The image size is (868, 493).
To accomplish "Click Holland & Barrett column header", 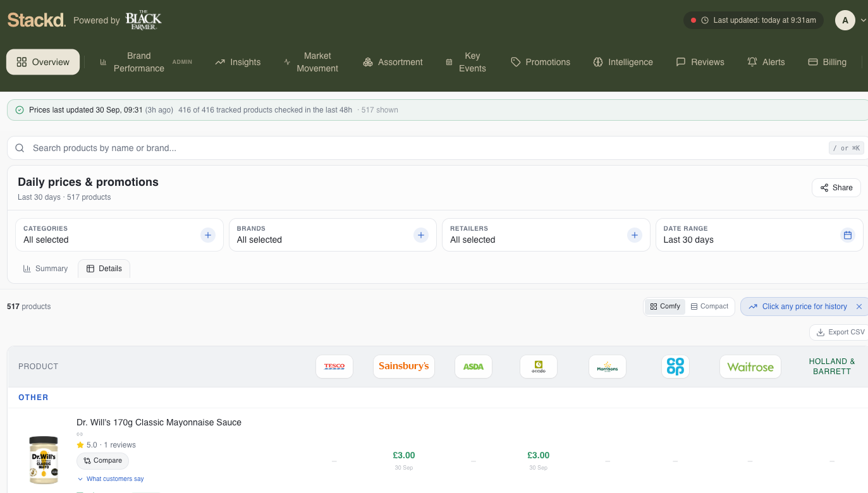I will (832, 367).
